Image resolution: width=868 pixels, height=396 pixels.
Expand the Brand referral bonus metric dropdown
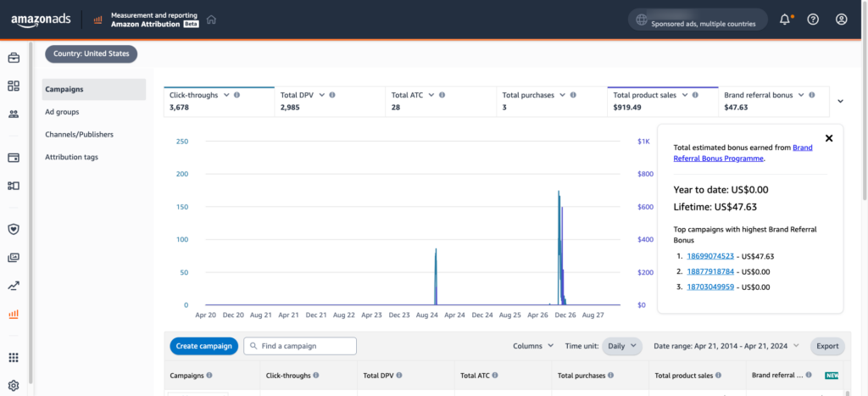coord(800,95)
